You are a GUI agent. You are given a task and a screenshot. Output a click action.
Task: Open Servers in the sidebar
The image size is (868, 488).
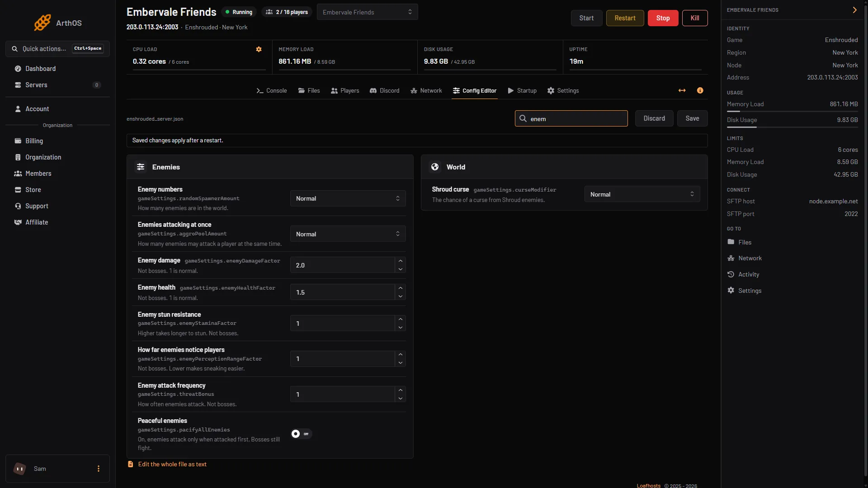[57, 85]
